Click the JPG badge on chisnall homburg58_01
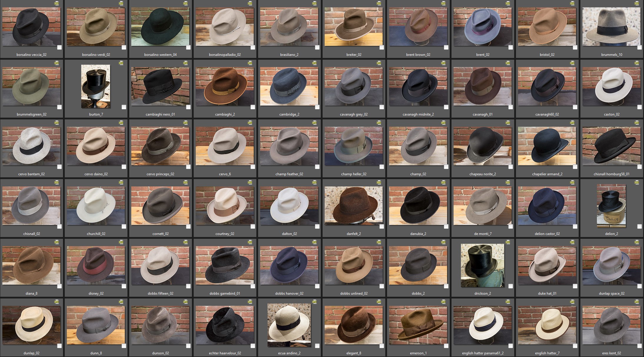 637,123
